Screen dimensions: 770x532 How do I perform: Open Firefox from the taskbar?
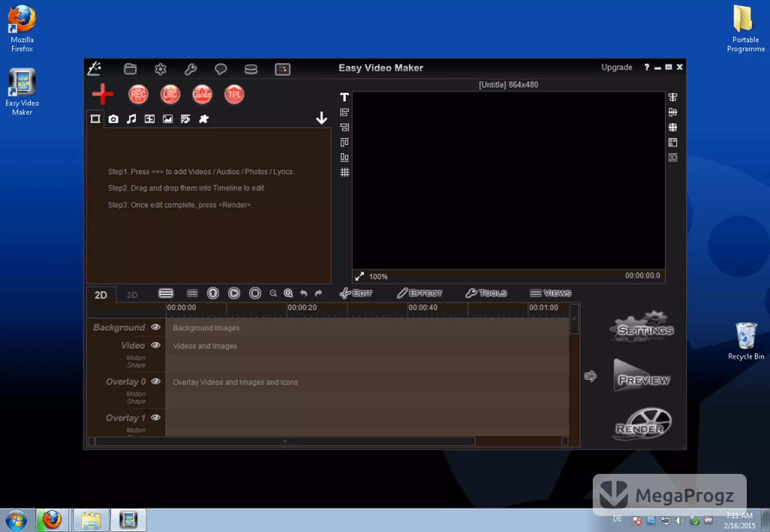pos(53,520)
